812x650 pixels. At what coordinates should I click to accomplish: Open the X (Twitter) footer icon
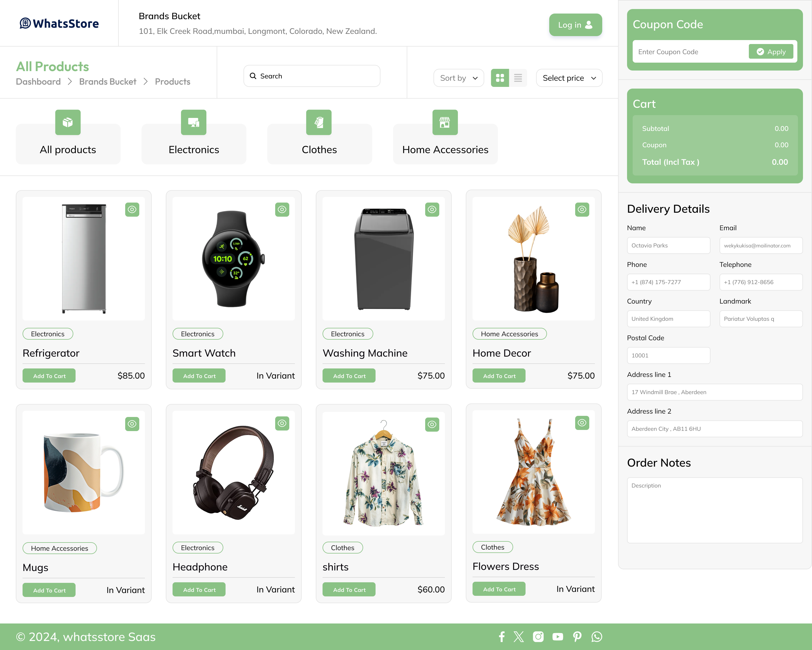coord(518,637)
